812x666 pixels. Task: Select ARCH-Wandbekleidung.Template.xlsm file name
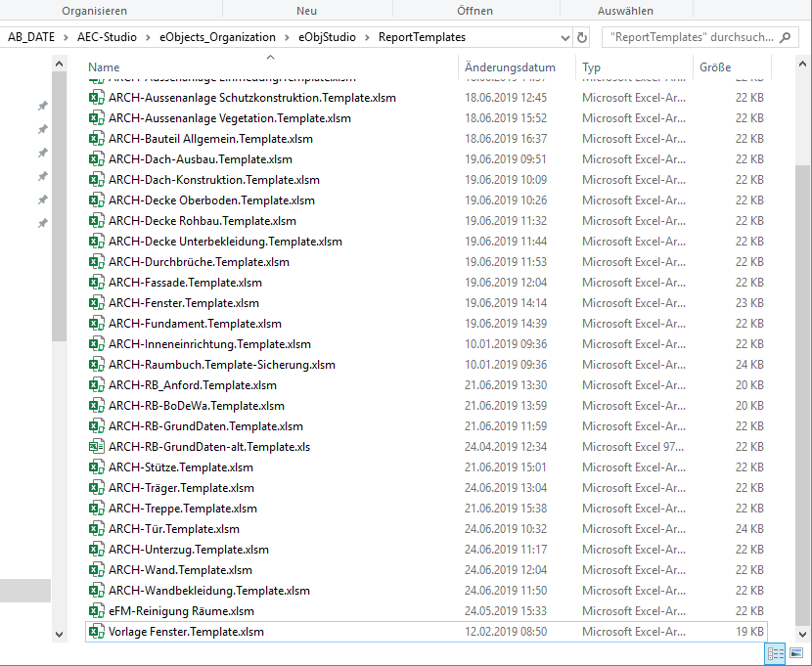(209, 591)
